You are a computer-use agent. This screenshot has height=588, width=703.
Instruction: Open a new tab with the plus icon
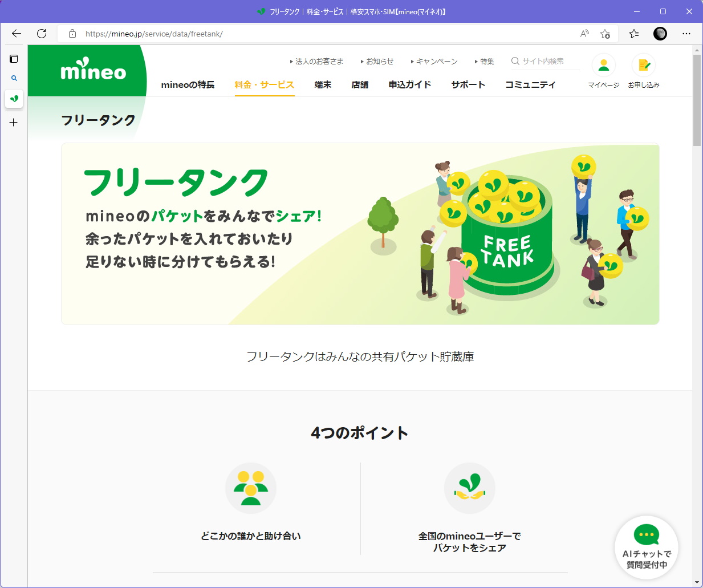point(14,122)
